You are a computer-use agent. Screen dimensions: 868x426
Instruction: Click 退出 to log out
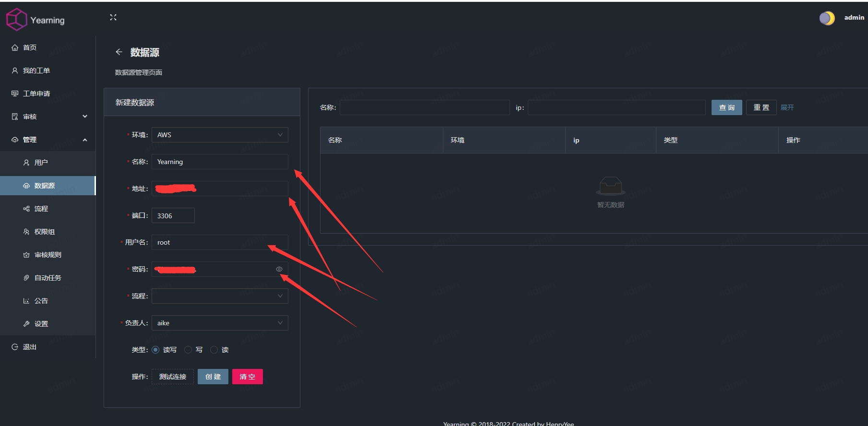(x=48, y=347)
